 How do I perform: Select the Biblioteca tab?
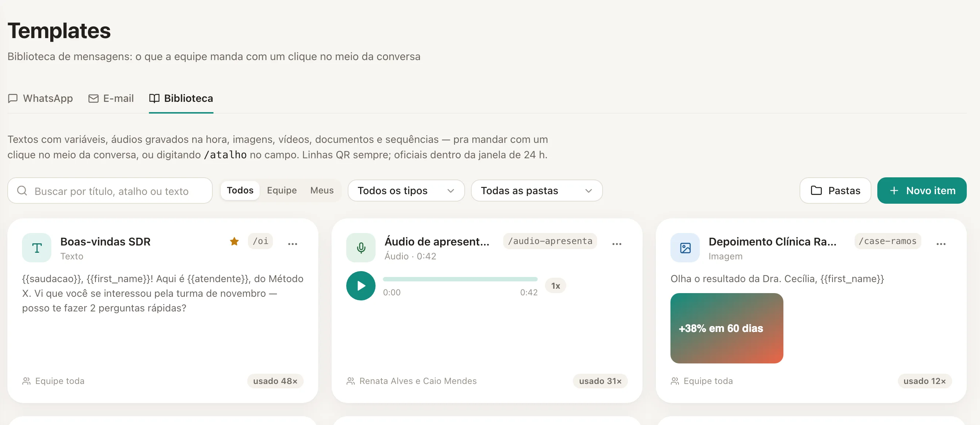tap(181, 99)
